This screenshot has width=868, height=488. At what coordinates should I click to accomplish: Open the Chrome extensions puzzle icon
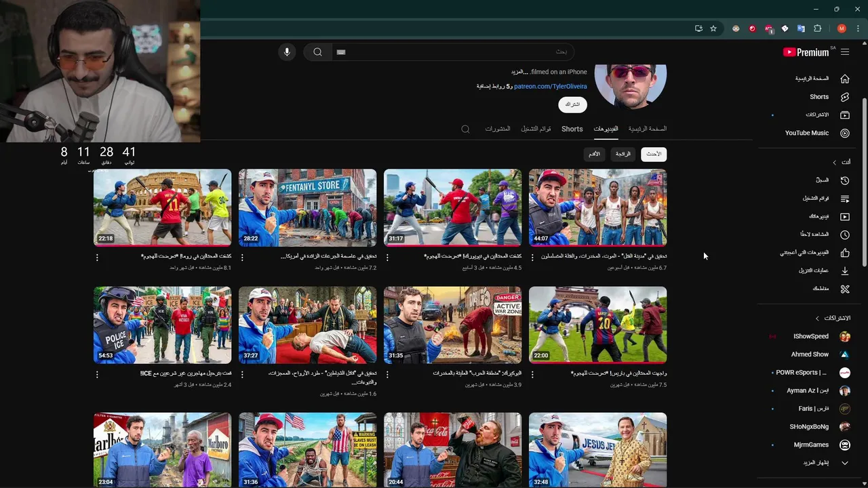click(817, 28)
